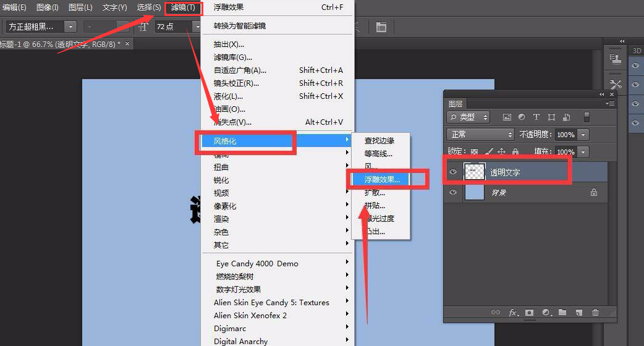The height and width of the screenshot is (346, 644).
Task: Click the link layers icon
Action: (x=496, y=313)
